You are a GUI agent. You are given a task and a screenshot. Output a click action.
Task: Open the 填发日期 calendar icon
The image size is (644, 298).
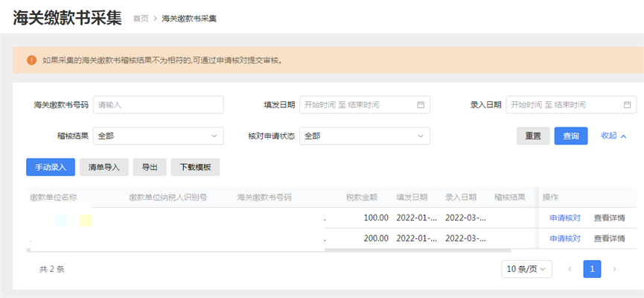pyautogui.click(x=421, y=105)
